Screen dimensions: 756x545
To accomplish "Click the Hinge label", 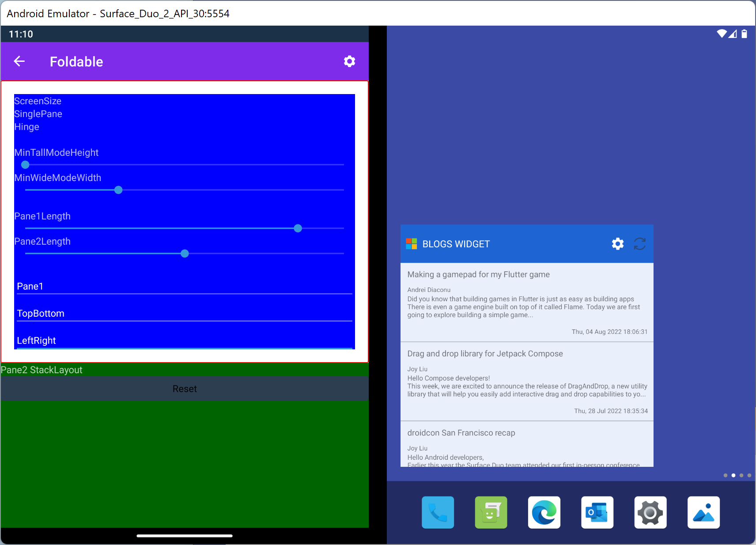I will [x=26, y=127].
